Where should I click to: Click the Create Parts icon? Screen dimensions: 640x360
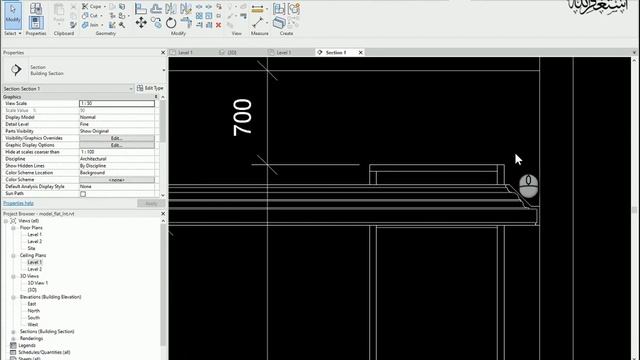pos(279,22)
